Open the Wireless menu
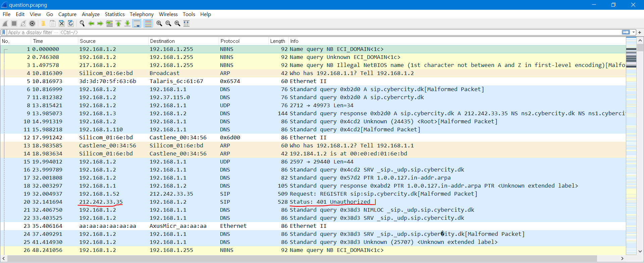The height and width of the screenshot is (263, 644). point(168,14)
